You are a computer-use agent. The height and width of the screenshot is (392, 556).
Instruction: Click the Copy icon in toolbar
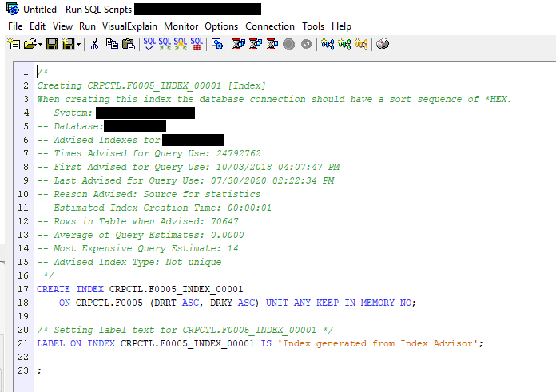(111, 44)
